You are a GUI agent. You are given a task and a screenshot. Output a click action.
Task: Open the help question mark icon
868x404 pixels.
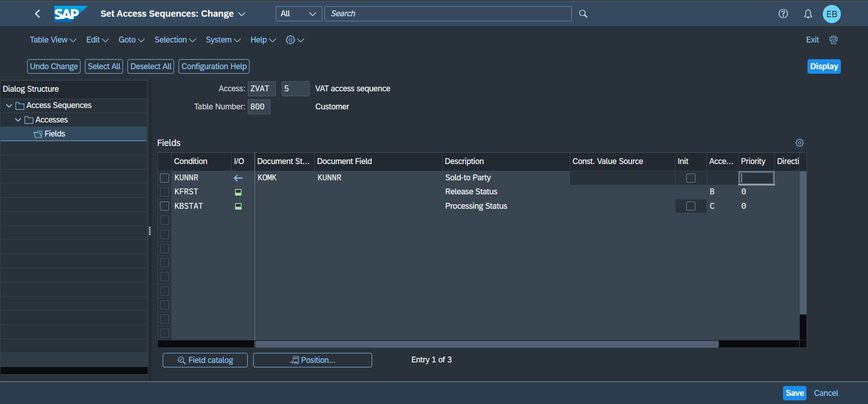tap(783, 14)
